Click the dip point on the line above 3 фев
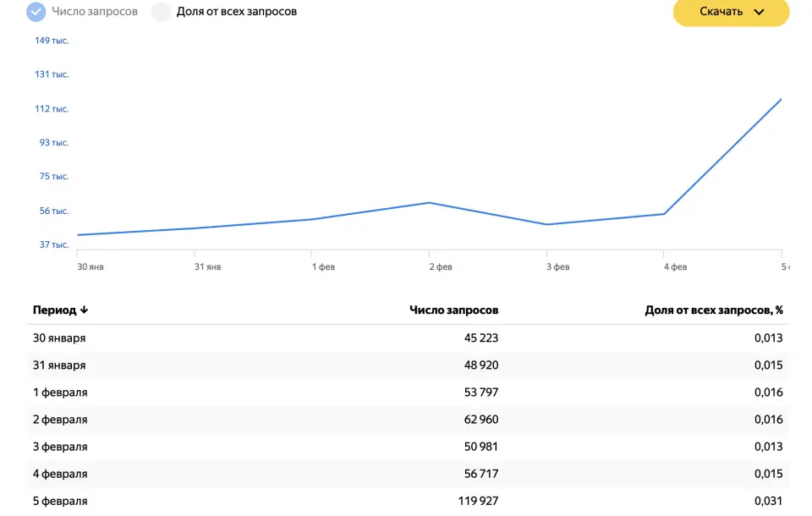Viewport: 812px width, 516px height. [x=547, y=223]
